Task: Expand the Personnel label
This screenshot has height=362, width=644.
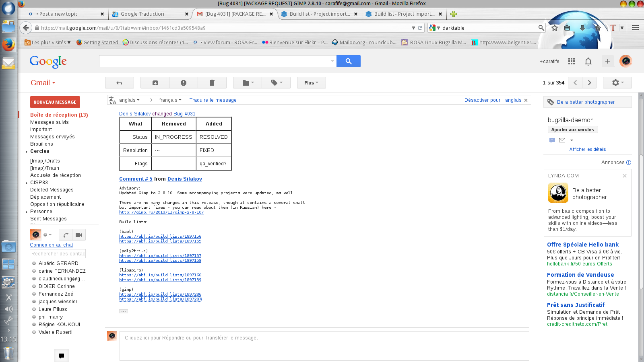Action: click(x=27, y=212)
